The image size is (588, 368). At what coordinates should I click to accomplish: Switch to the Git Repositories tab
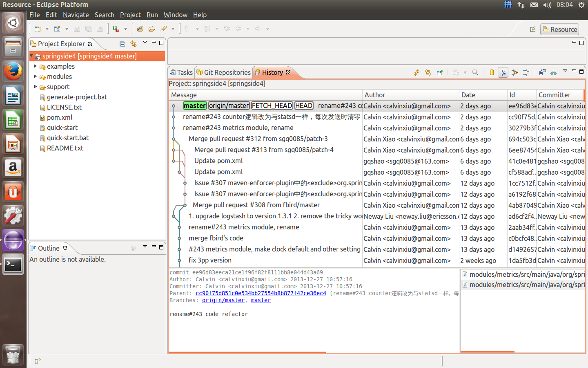click(223, 72)
